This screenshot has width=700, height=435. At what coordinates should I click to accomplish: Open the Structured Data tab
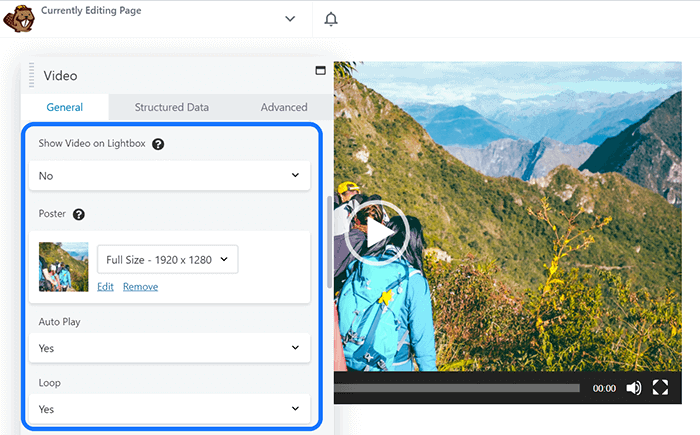tap(172, 107)
